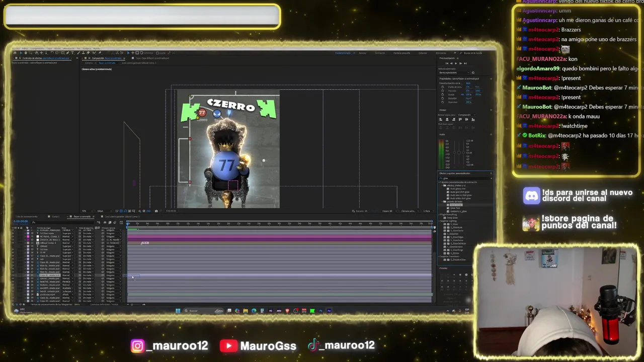This screenshot has height=362, width=644.
Task: Hide layer 14 '100usd' text layer eye
Action: pyautogui.click(x=13, y=246)
